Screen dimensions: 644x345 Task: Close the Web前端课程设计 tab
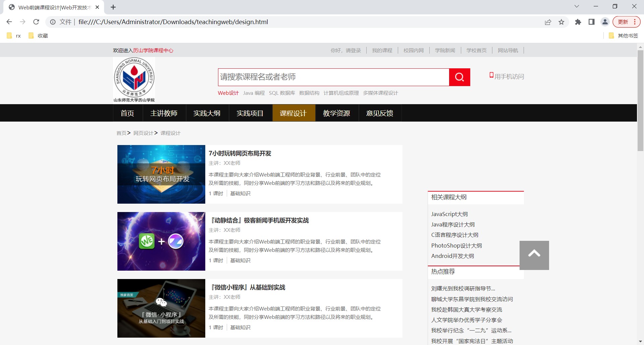click(x=97, y=7)
